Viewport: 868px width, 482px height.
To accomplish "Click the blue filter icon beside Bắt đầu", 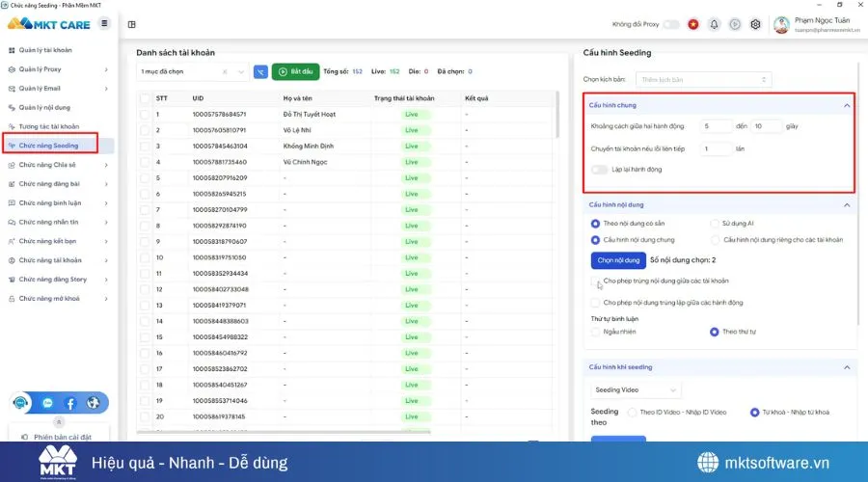I will [260, 71].
